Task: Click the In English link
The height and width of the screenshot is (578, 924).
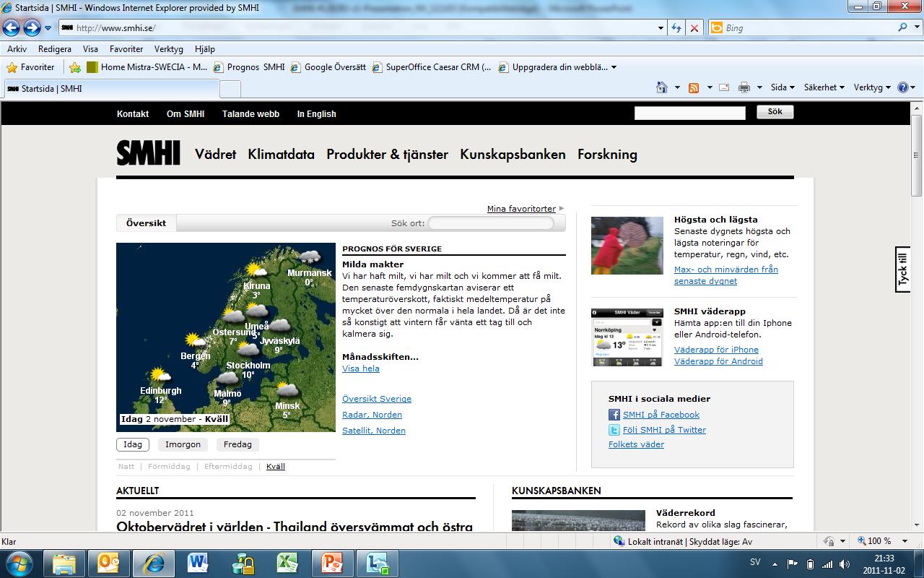Action: pos(316,114)
